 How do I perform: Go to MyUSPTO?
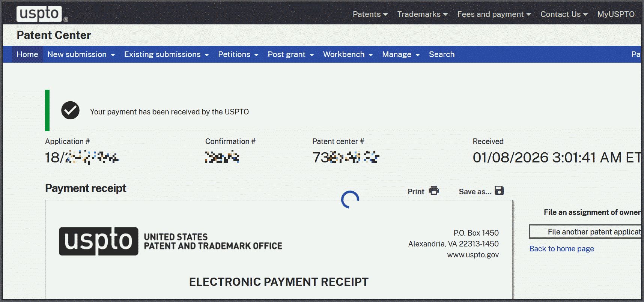pyautogui.click(x=615, y=14)
